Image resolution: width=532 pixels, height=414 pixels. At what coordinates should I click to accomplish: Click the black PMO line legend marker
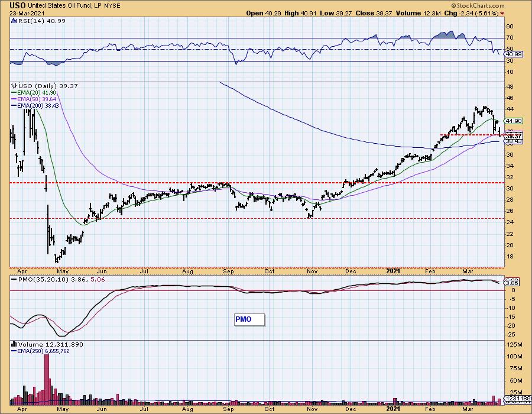(x=14, y=279)
